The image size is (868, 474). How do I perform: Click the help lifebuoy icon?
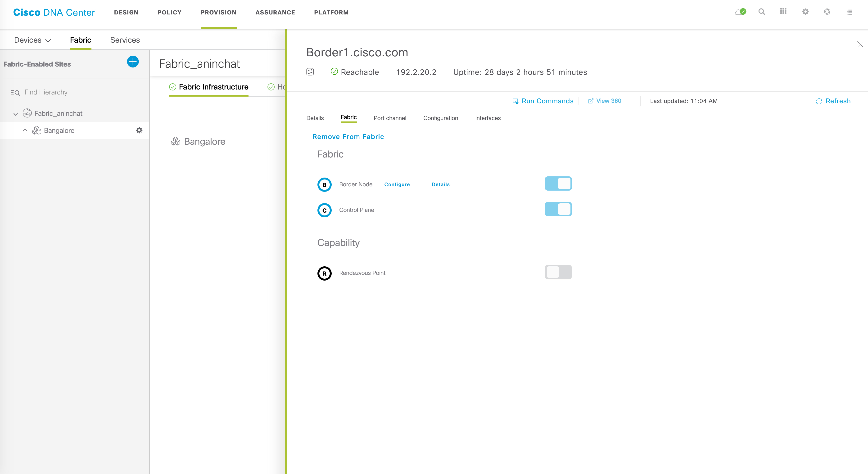tap(827, 12)
